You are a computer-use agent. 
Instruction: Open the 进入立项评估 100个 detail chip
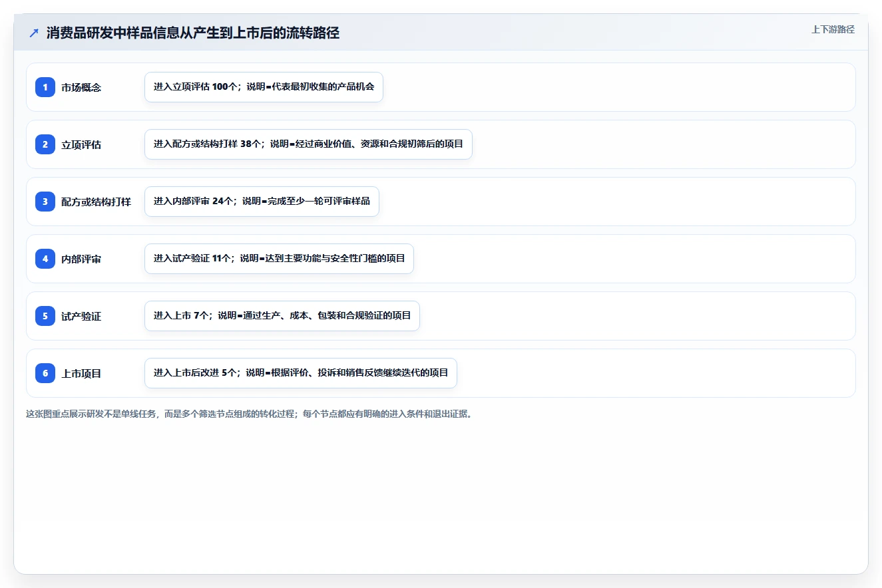click(264, 87)
